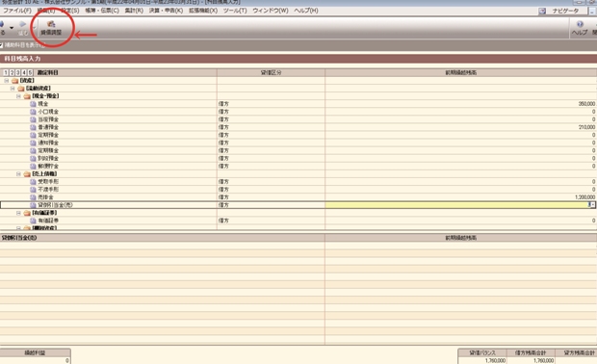The width and height of the screenshot is (597, 364).
Task: Click the document icon beside 当座預金
Action: (x=33, y=119)
